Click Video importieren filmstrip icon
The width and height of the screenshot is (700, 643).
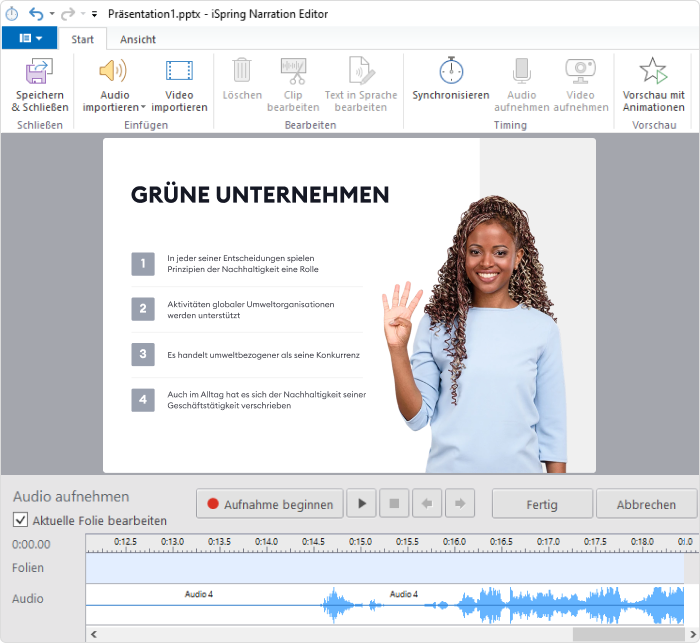pyautogui.click(x=179, y=71)
